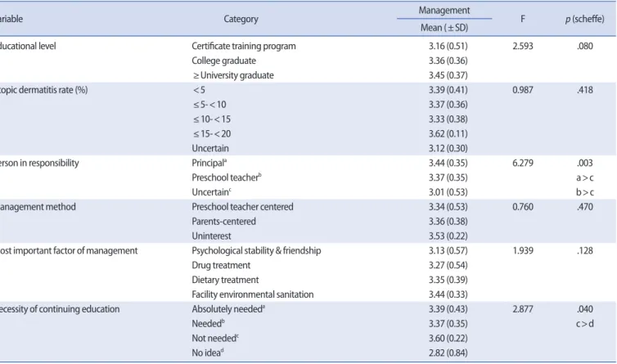Click the mean value 2.82 (0.84)
617x364 pixels.
click(448, 353)
